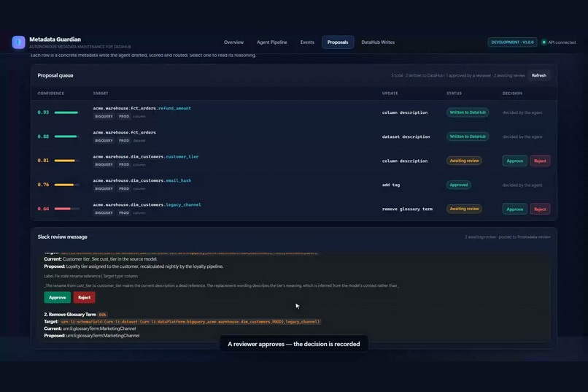The image size is (588, 392).
Task: Refresh the proposal queue
Action: tap(539, 75)
